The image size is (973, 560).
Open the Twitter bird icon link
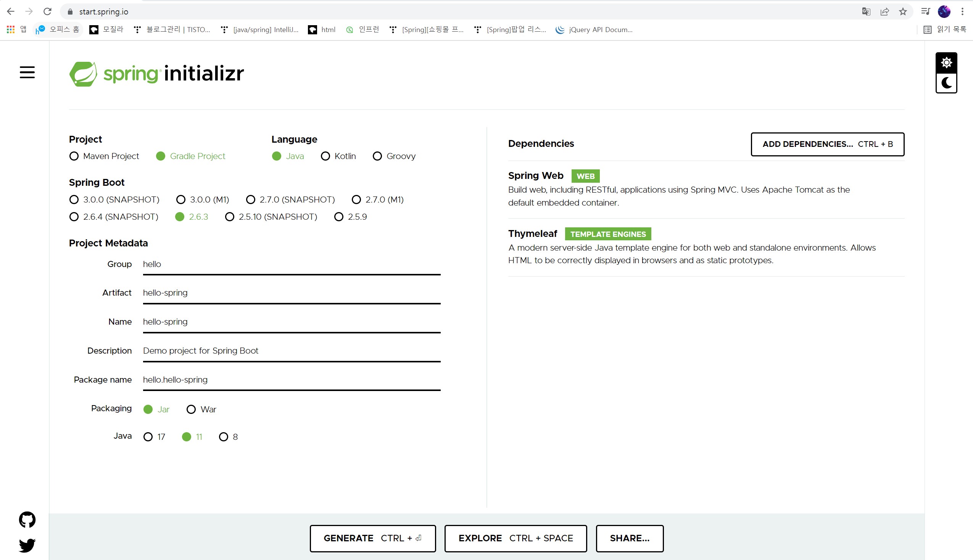(x=27, y=545)
